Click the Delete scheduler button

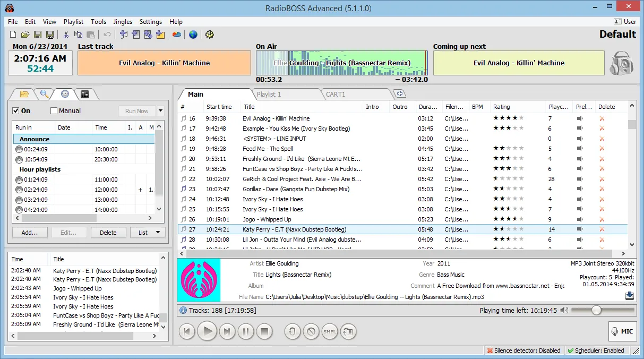point(108,232)
